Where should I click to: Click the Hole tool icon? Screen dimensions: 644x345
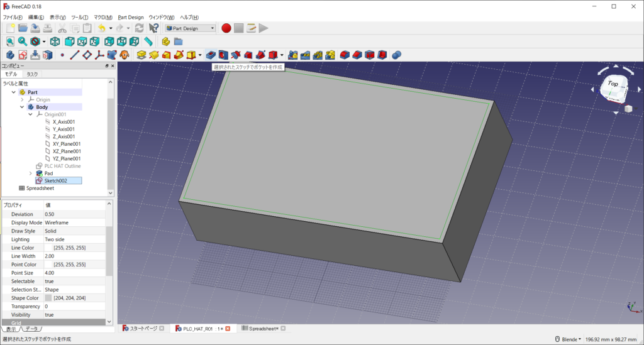pos(223,55)
